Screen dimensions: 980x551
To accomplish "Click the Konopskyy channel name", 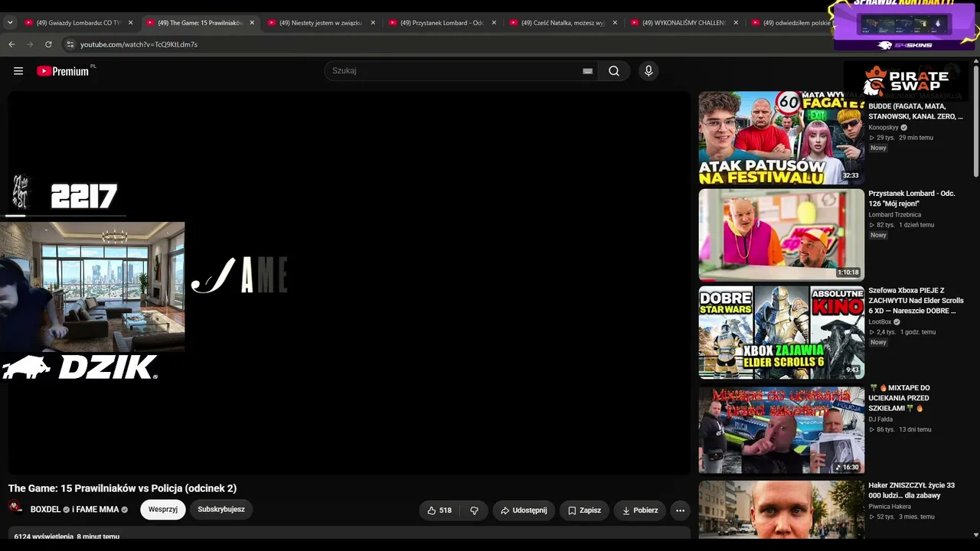I will tap(883, 127).
